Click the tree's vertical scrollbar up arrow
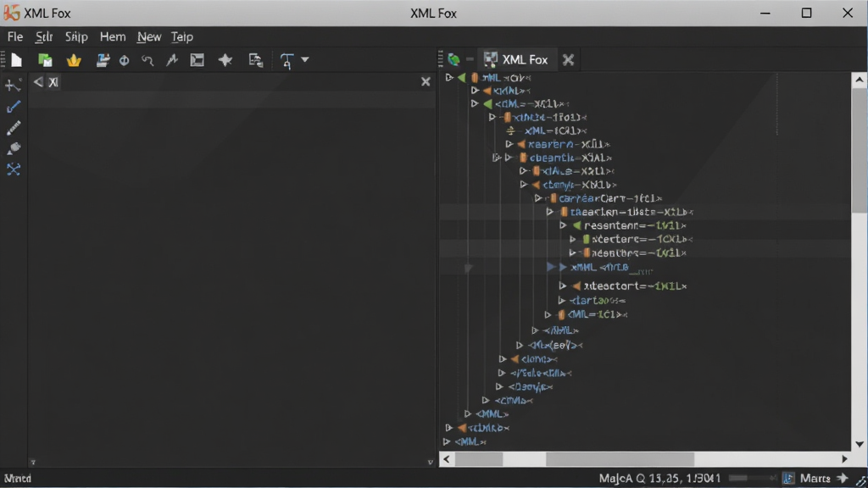Image resolution: width=868 pixels, height=488 pixels. (860, 80)
